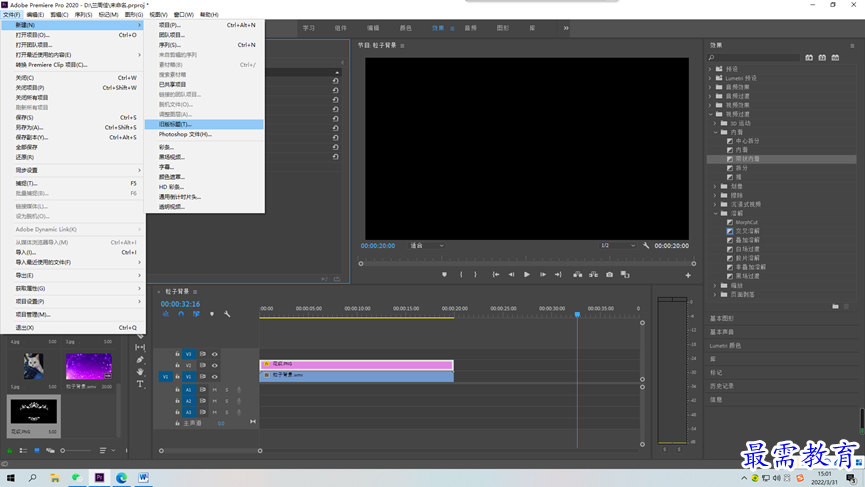
Task: Expand the 页面剥落 folder
Action: [716, 295]
